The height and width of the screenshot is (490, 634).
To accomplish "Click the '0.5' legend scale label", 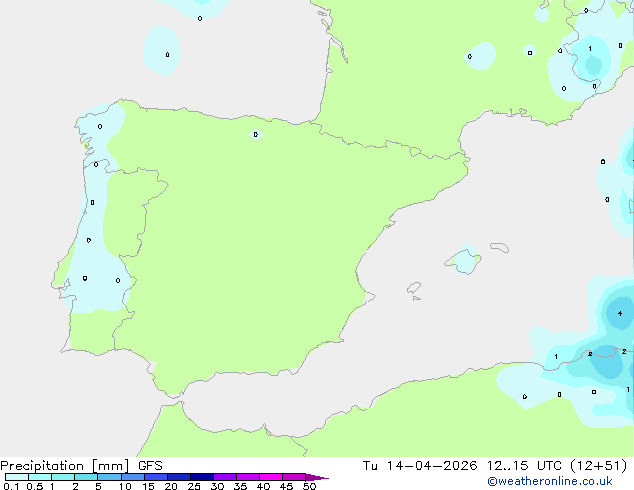I will pyautogui.click(x=35, y=486).
